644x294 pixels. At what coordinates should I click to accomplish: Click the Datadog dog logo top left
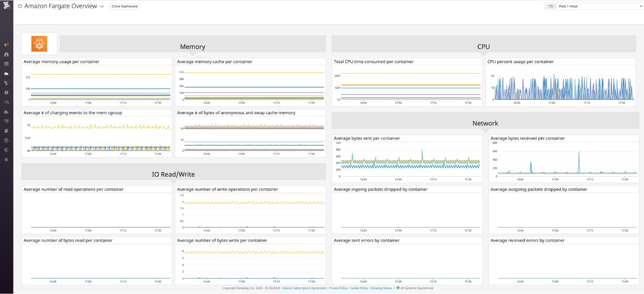point(6,6)
